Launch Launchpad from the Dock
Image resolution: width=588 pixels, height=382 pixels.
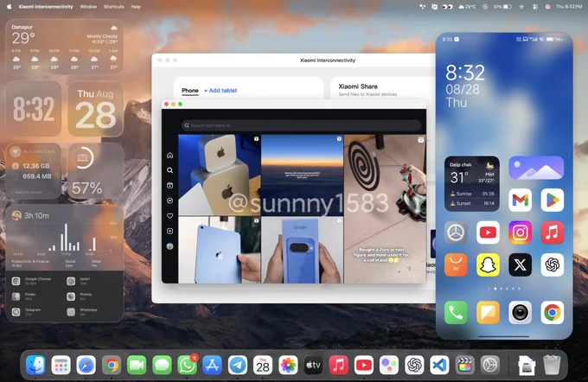coord(61,365)
